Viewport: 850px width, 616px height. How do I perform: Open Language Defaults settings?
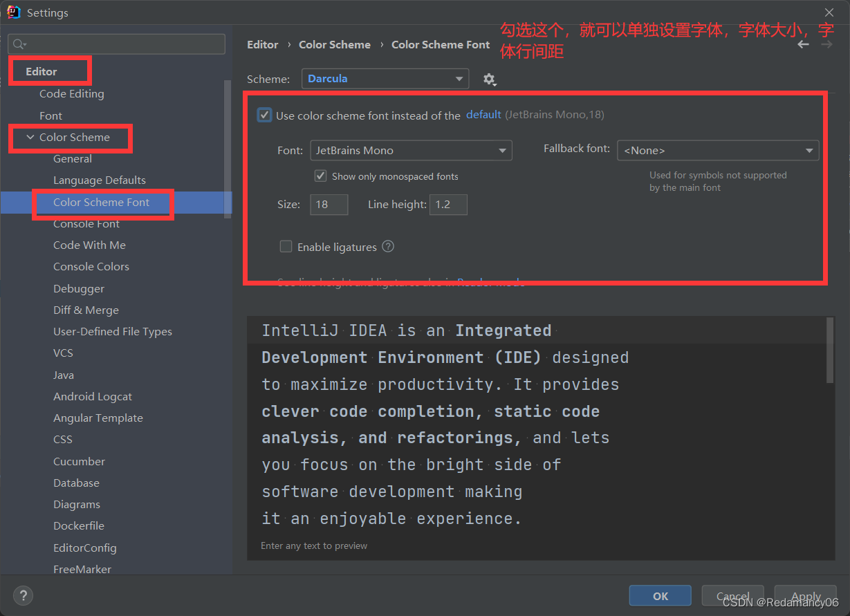point(100,180)
